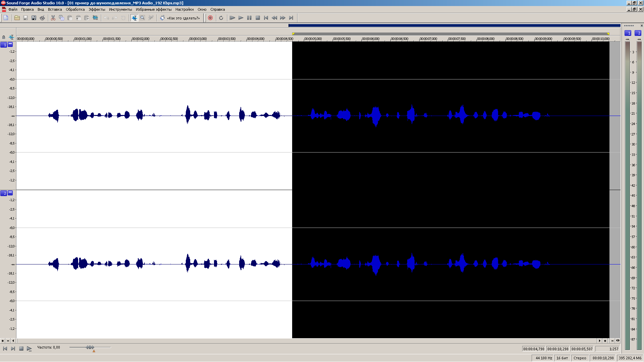The width and height of the screenshot is (644, 362).
Task: Collapse channel 1 with its minus button
Action: point(10,44)
